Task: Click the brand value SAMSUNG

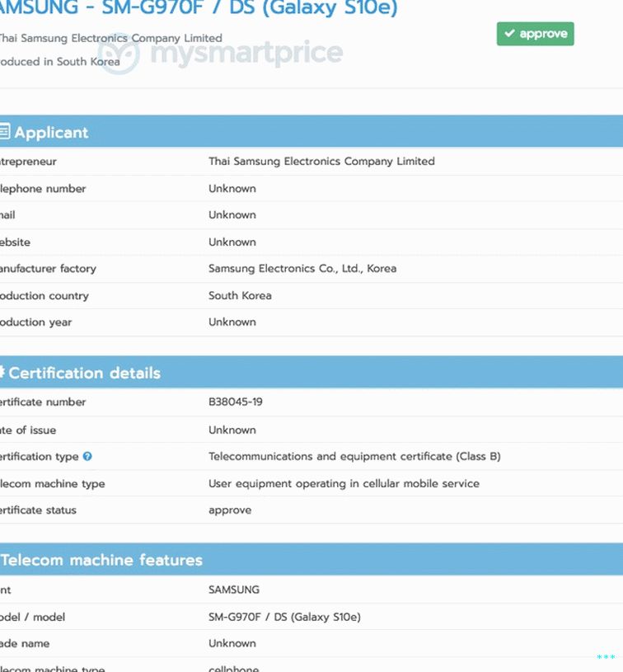Action: [x=234, y=590]
